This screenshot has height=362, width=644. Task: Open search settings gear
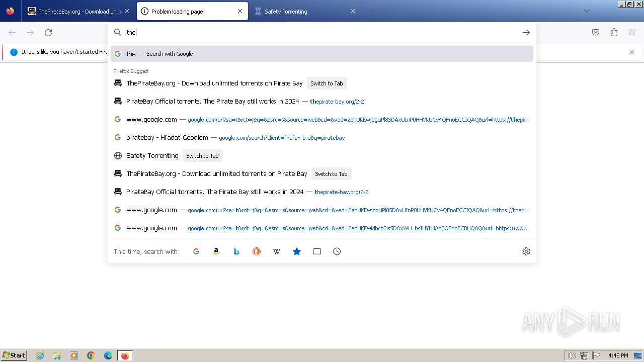(526, 251)
